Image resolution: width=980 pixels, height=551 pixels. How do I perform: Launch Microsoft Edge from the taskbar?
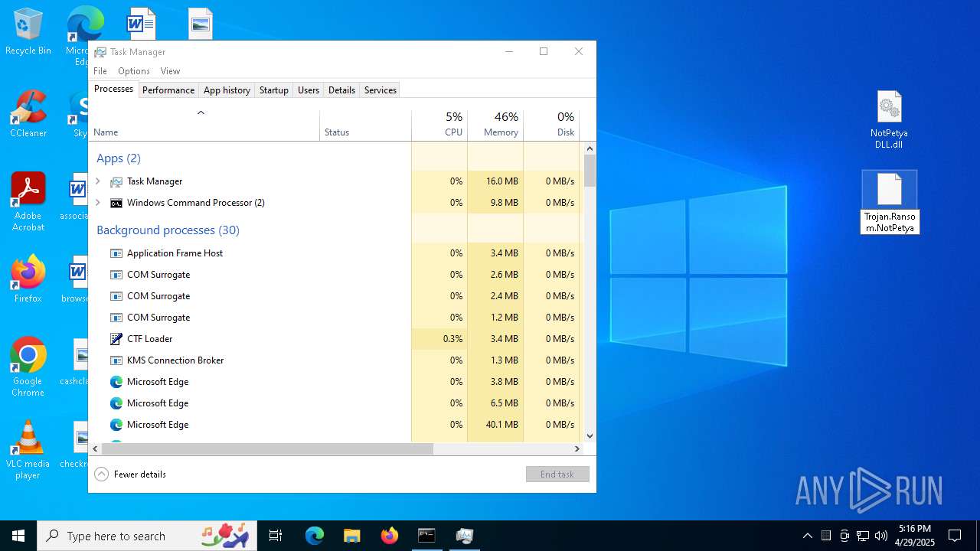pos(315,536)
